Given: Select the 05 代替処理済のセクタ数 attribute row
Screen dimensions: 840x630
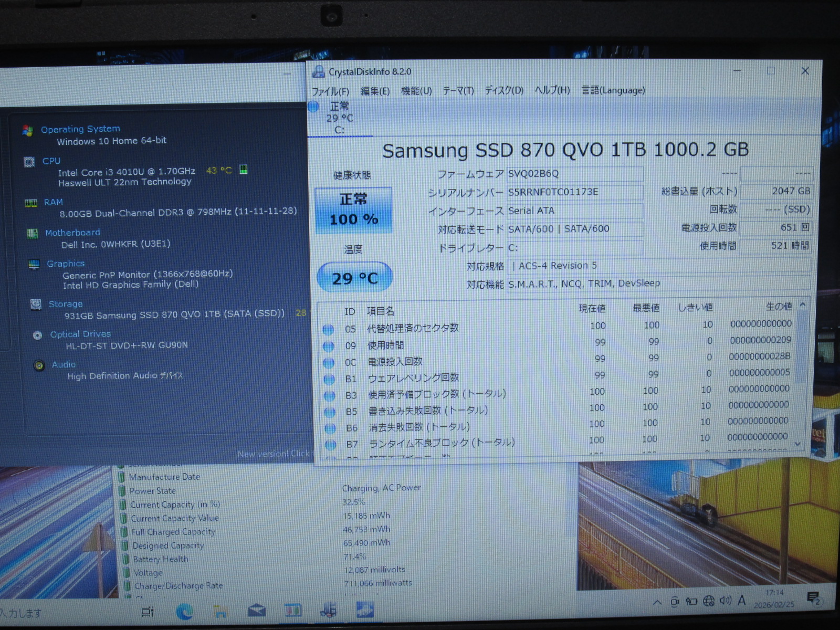Looking at the screenshot, I should 412,329.
